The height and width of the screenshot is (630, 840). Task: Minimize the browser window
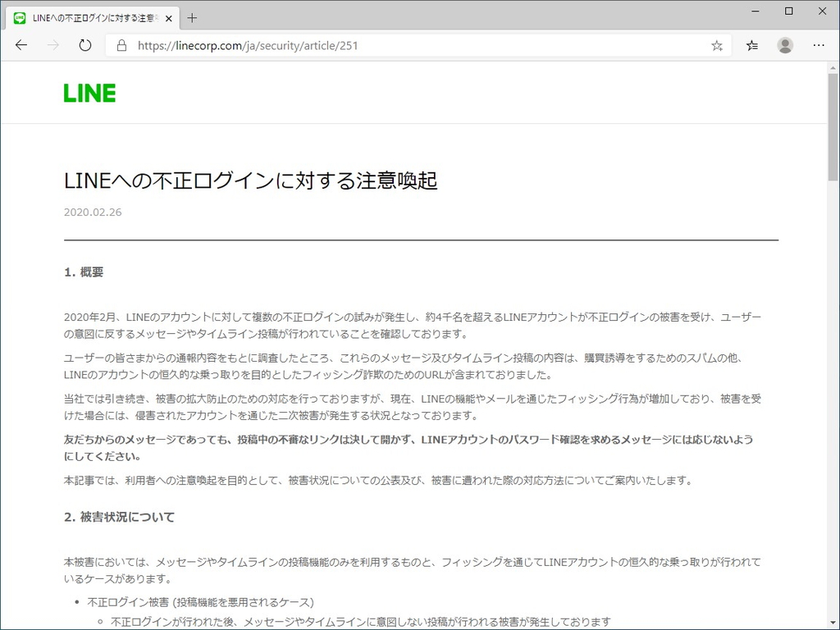tap(755, 11)
